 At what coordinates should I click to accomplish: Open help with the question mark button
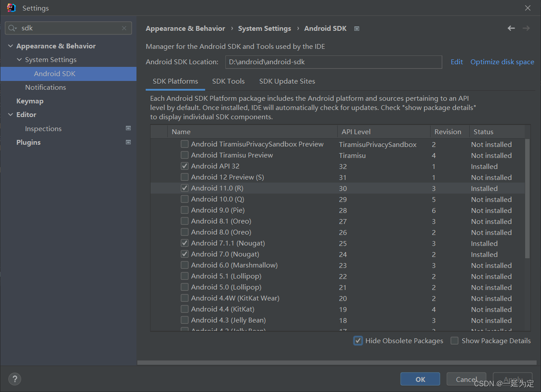[15, 379]
